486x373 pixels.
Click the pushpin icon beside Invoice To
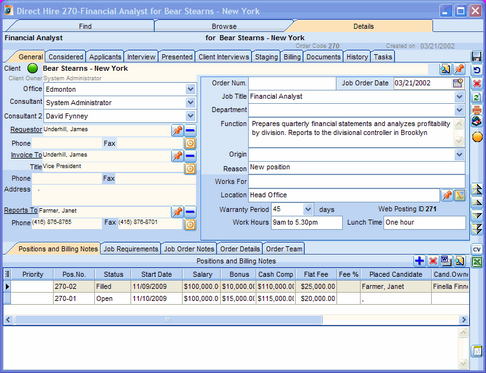pos(177,155)
